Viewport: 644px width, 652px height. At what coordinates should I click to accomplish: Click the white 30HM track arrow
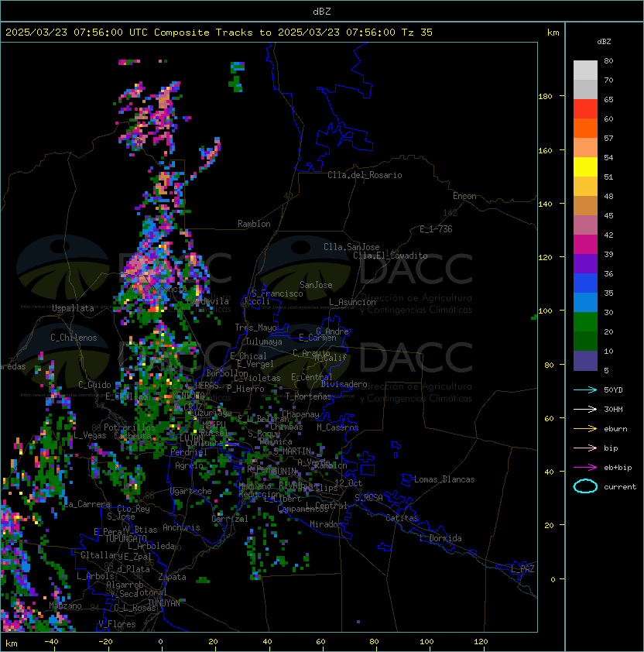(585, 409)
